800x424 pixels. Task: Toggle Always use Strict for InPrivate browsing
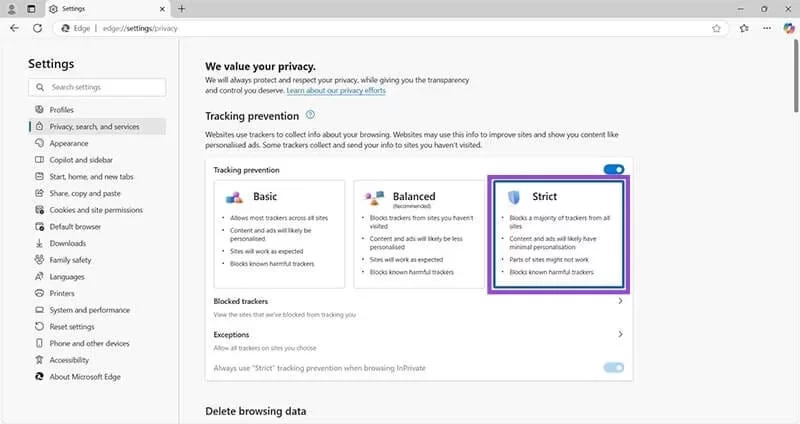coord(613,368)
